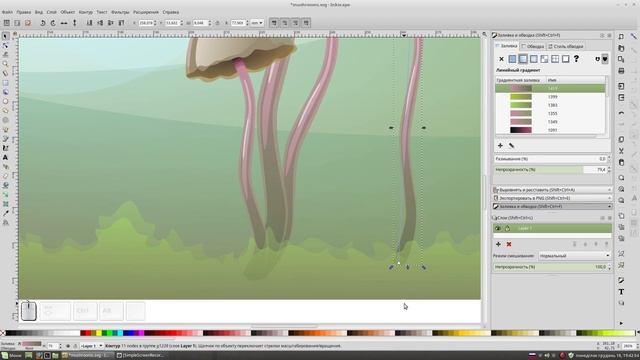Open zoom percentage field in status bar

click(x=628, y=346)
